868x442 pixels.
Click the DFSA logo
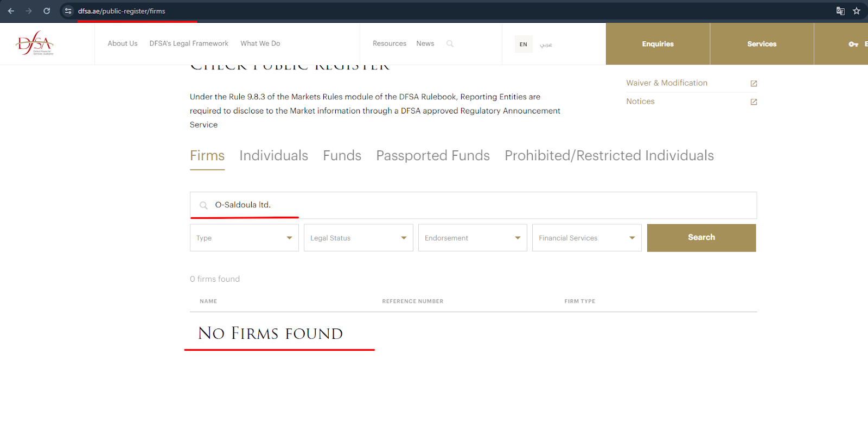point(35,43)
